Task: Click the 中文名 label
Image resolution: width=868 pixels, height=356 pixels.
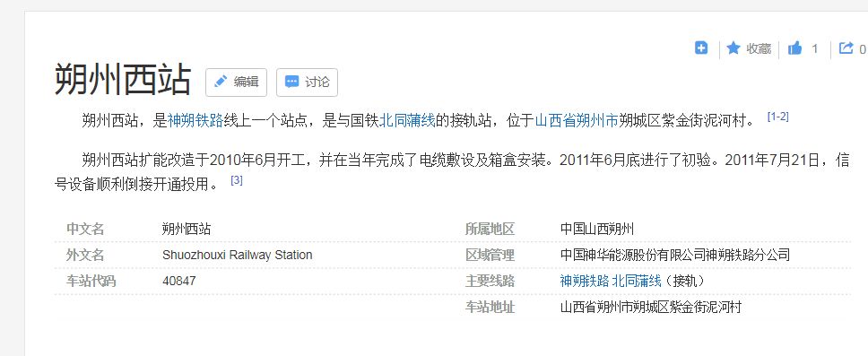Action: [x=85, y=230]
